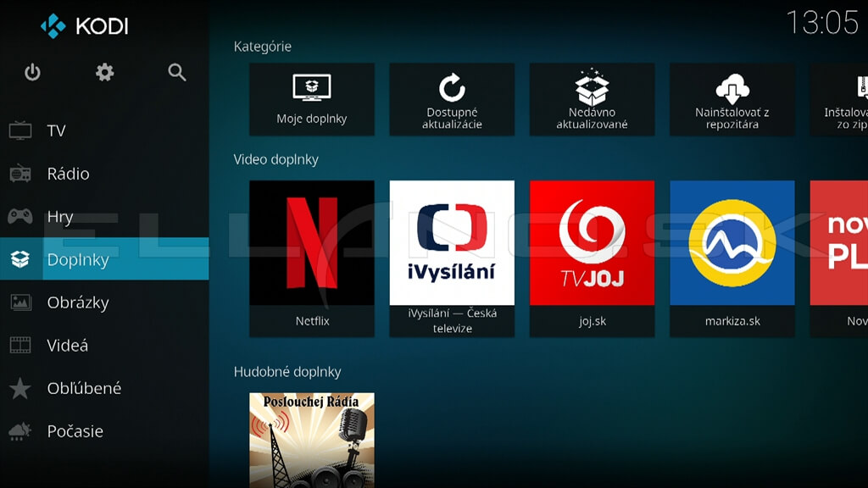Open the Poslouchej Rádia music add-on
The image size is (868, 488).
312,441
